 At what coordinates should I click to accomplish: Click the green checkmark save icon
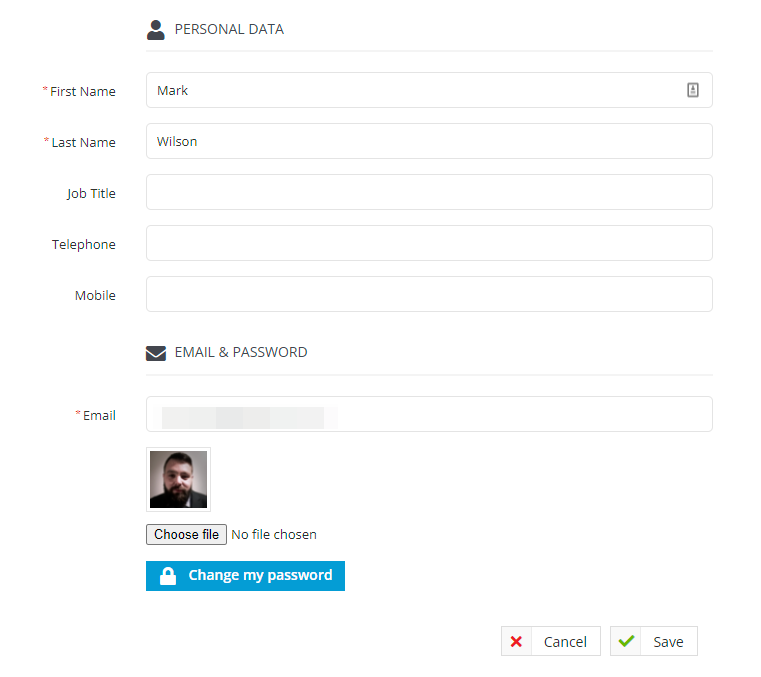626,641
